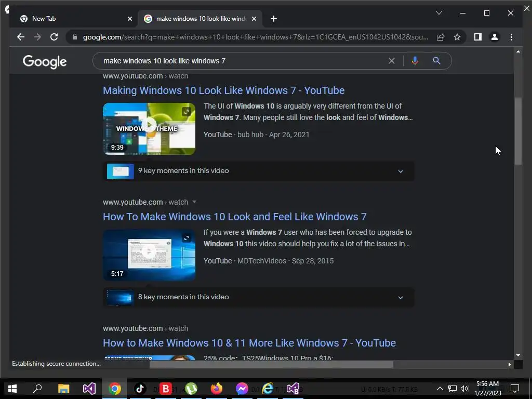Click the horizontal scrollbar thumb
Screen dimensions: 532x399
click(271, 364)
